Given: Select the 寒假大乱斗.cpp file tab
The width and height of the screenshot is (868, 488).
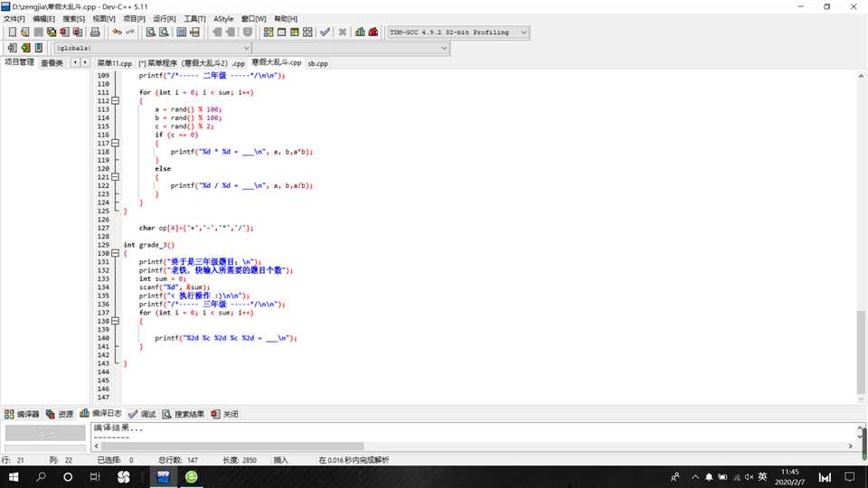Looking at the screenshot, I should pyautogui.click(x=277, y=62).
